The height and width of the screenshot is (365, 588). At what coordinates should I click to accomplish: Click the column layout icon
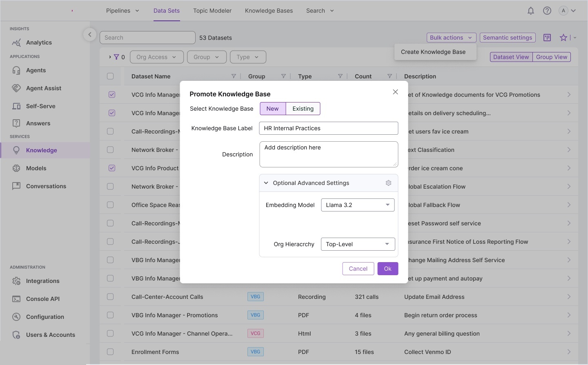coord(547,38)
